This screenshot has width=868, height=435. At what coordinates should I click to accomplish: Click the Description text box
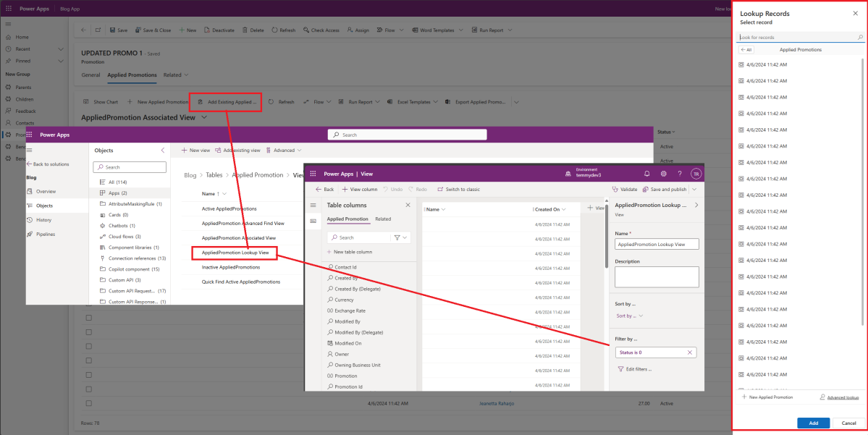pyautogui.click(x=657, y=276)
